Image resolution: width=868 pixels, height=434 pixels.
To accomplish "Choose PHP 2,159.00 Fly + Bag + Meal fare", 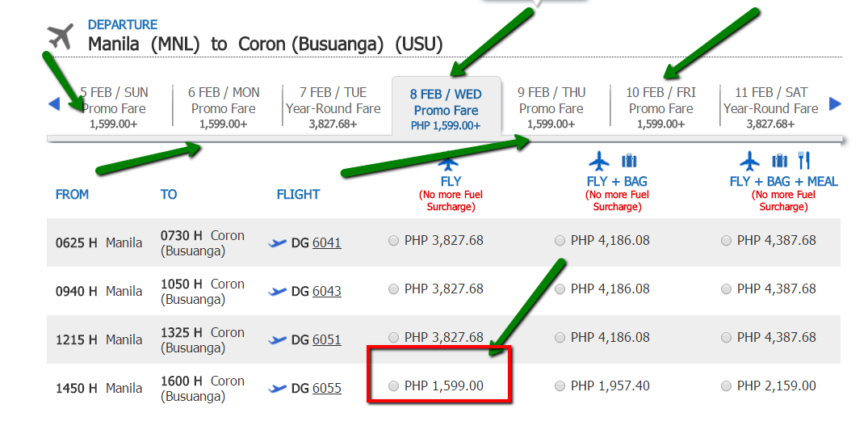I will tap(727, 386).
